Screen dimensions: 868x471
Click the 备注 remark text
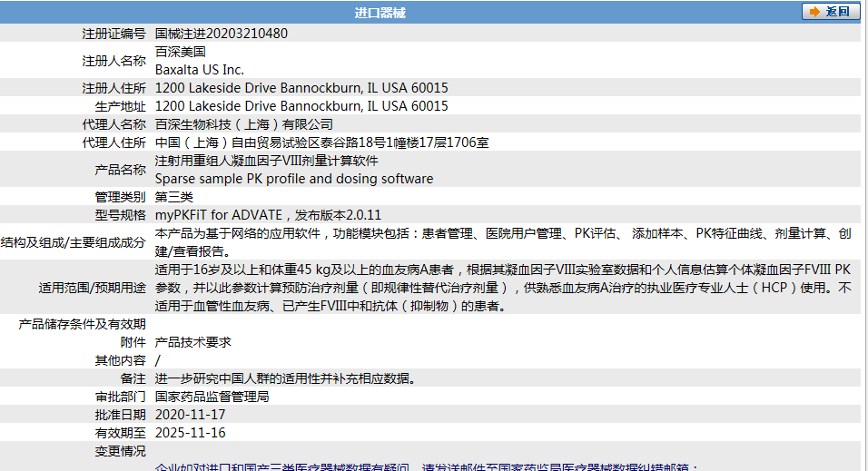point(286,378)
